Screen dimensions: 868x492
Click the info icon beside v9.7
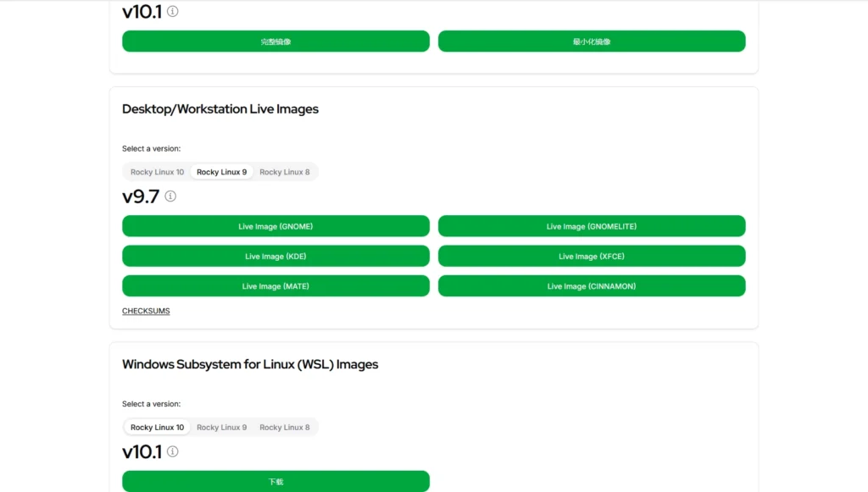click(170, 196)
